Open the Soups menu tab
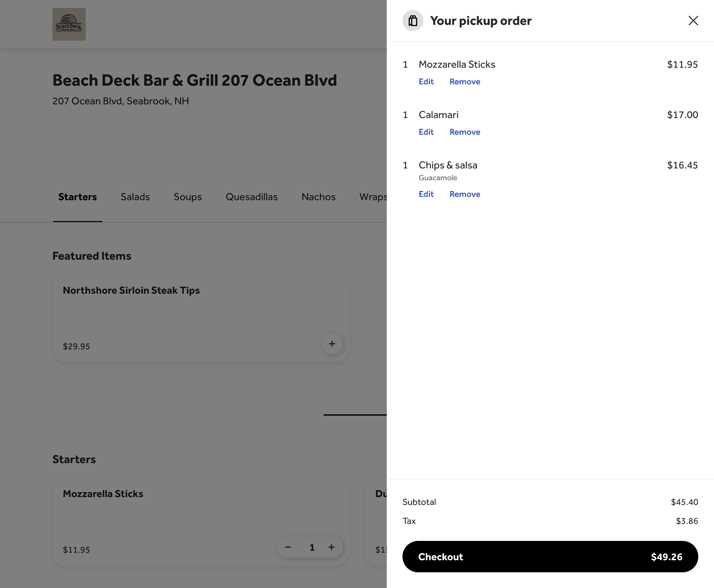714x588 pixels. (187, 197)
